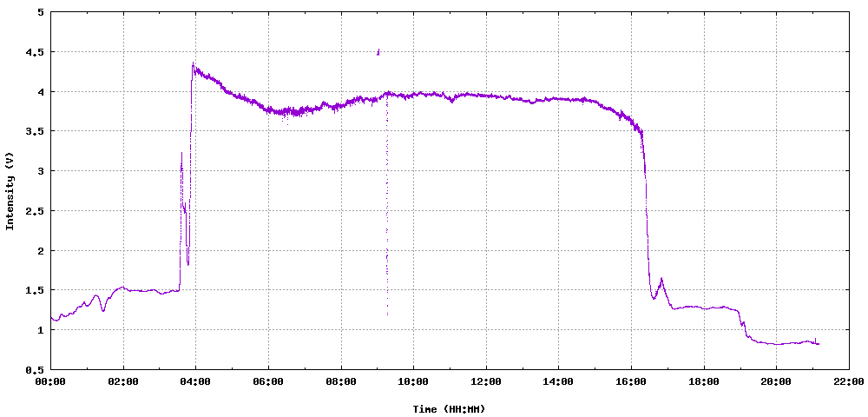Viewport: 868px width, 417px height.
Task: Click the y-axis tick label 1
Action: [42, 329]
